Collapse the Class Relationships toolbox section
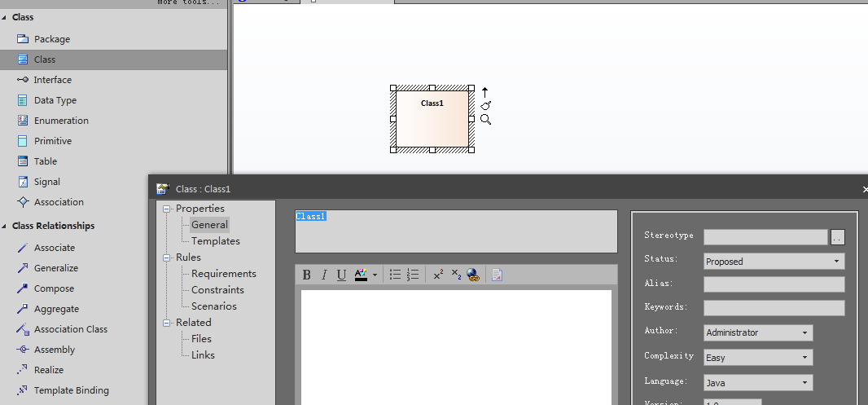 coord(4,226)
